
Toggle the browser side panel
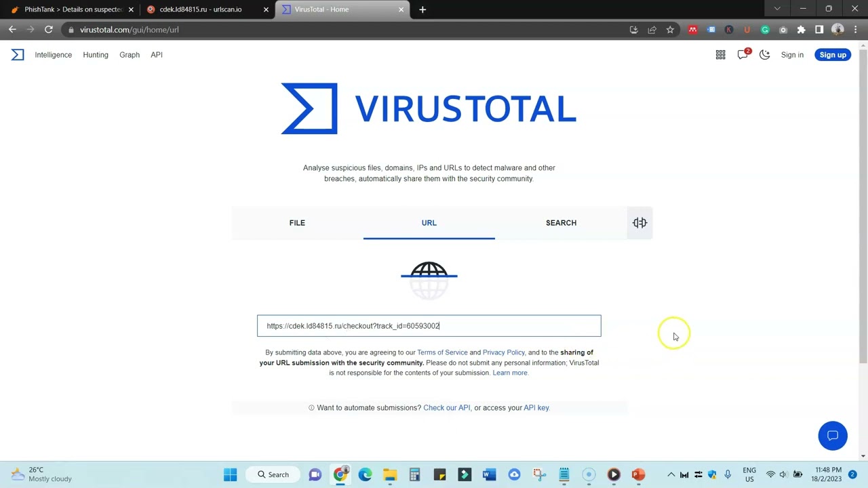click(x=819, y=30)
